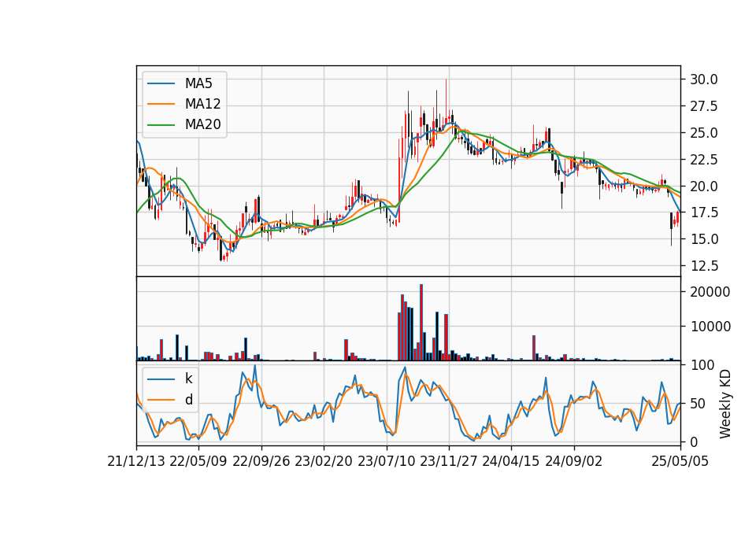Click the final candlestick's long wick reaching 14.5
The width and height of the screenshot is (756, 543).
[671, 237]
